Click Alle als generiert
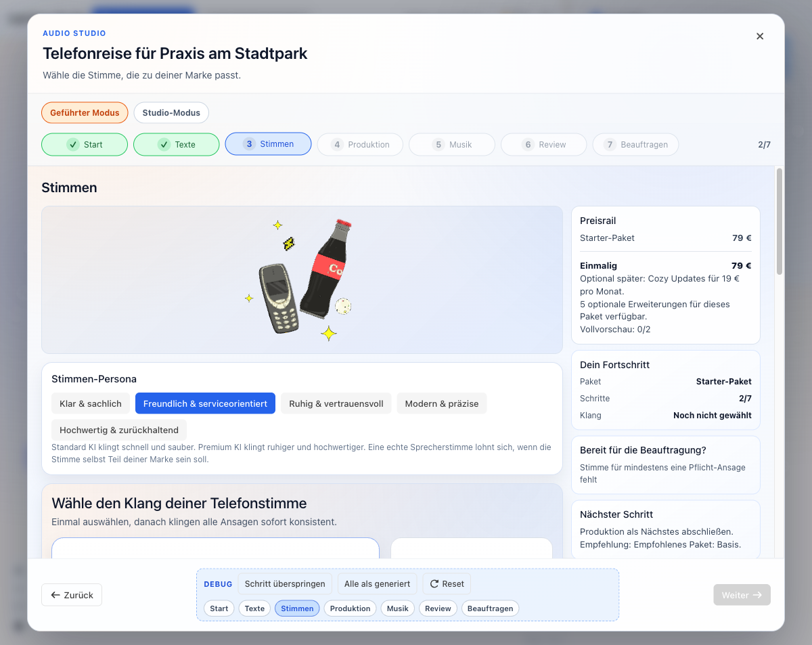This screenshot has width=812, height=645. point(377,583)
